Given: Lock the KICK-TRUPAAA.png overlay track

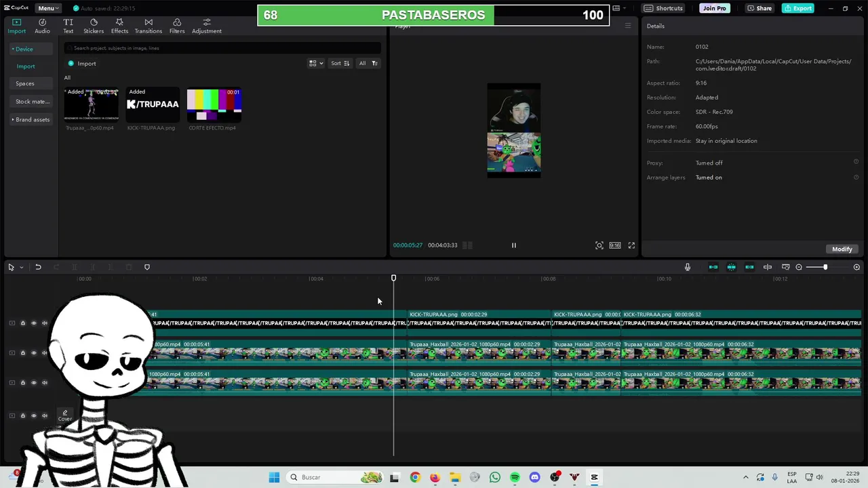Looking at the screenshot, I should pyautogui.click(x=22, y=323).
